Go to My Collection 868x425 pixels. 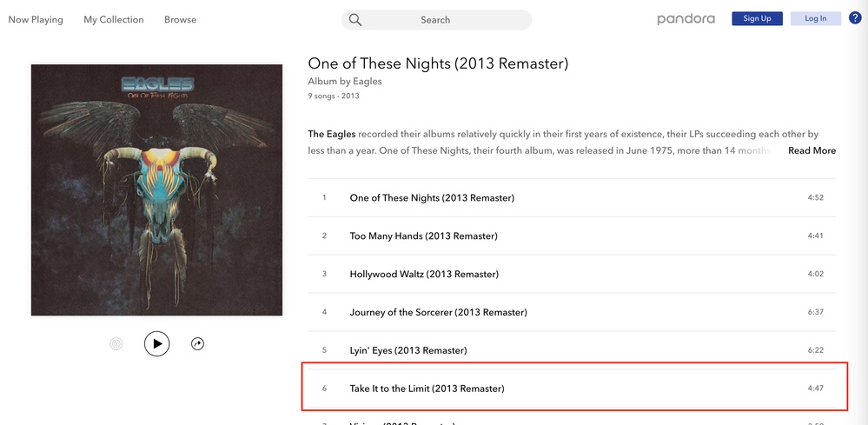coord(114,19)
